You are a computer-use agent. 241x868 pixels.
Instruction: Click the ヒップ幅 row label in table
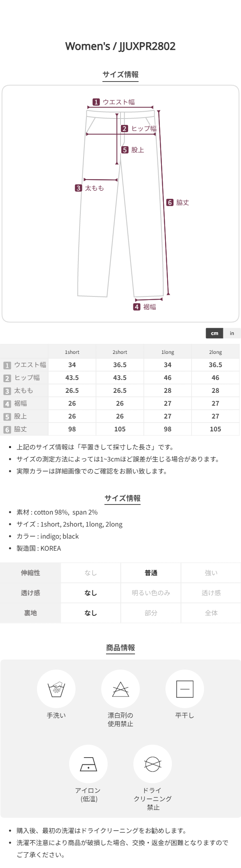tap(27, 378)
